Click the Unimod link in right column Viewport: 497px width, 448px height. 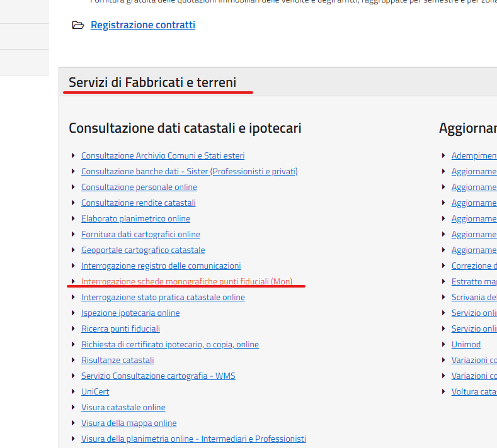(x=466, y=344)
